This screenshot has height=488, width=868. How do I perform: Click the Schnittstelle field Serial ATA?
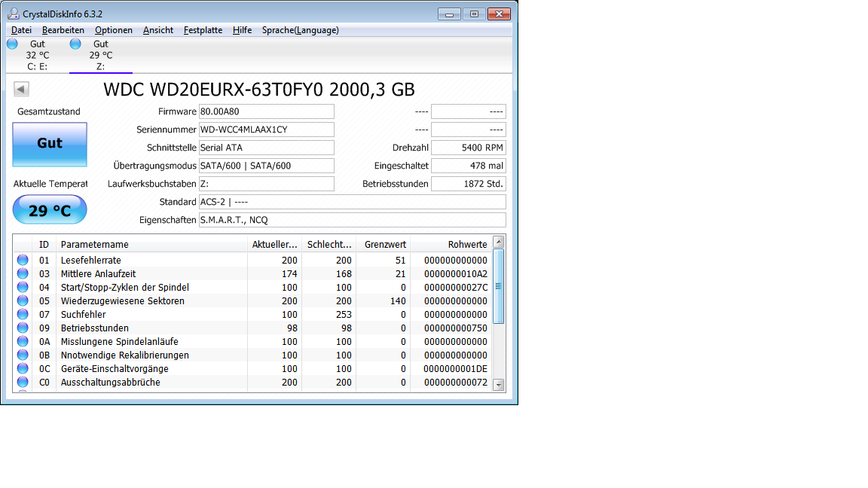(266, 148)
